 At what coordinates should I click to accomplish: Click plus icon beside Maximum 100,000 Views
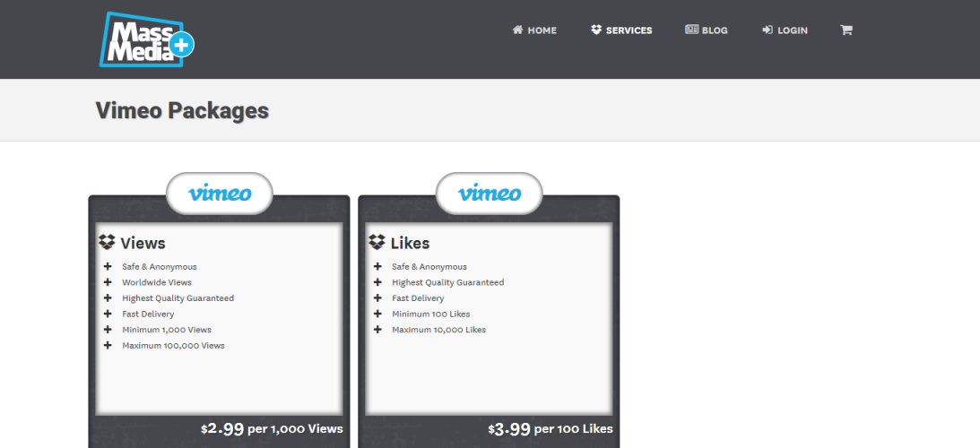coord(108,345)
